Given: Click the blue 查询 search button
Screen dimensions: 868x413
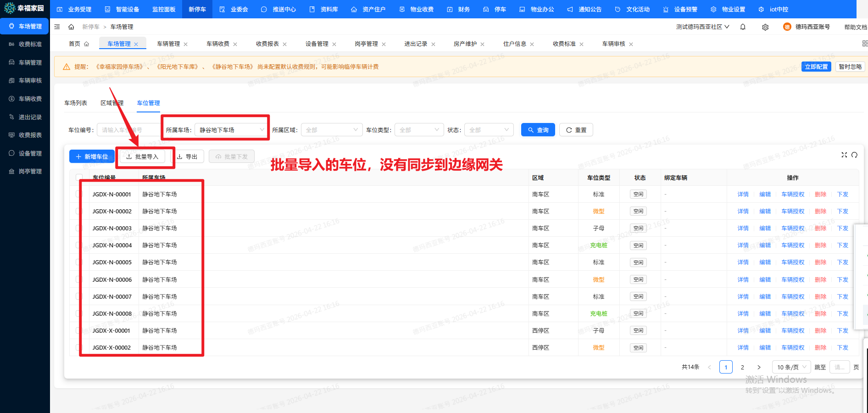Looking at the screenshot, I should coord(538,130).
